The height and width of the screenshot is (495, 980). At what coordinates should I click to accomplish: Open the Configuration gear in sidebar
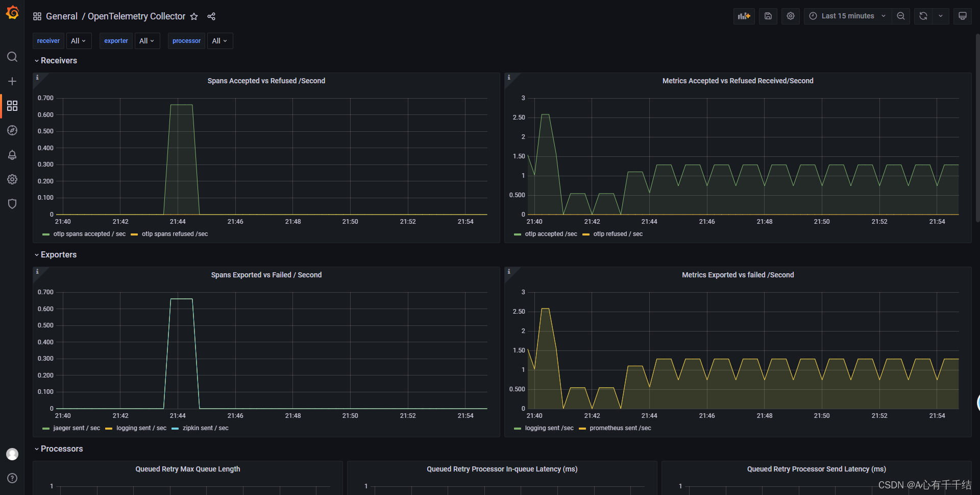[x=12, y=179]
